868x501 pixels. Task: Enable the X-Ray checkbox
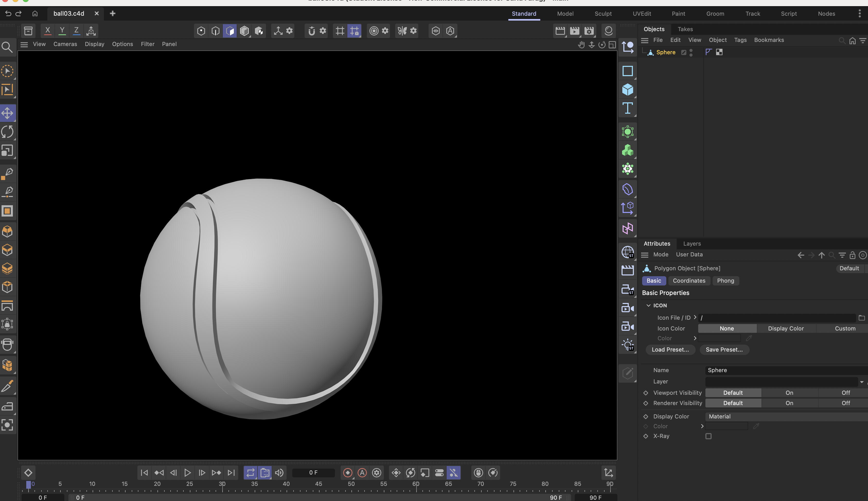pyautogui.click(x=708, y=436)
